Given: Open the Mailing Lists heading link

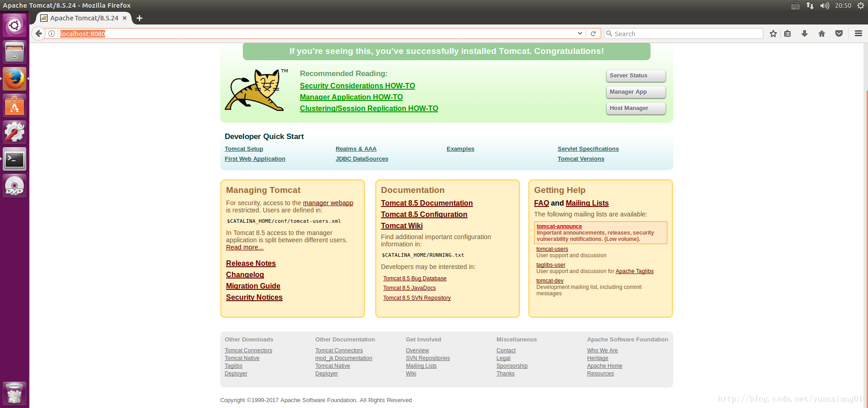Looking at the screenshot, I should click(x=587, y=203).
